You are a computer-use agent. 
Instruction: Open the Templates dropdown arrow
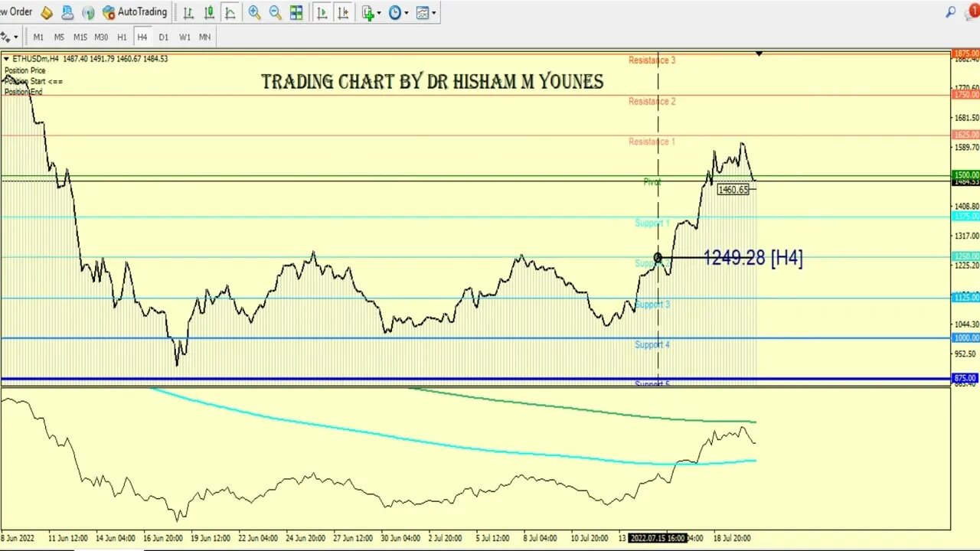click(x=434, y=13)
